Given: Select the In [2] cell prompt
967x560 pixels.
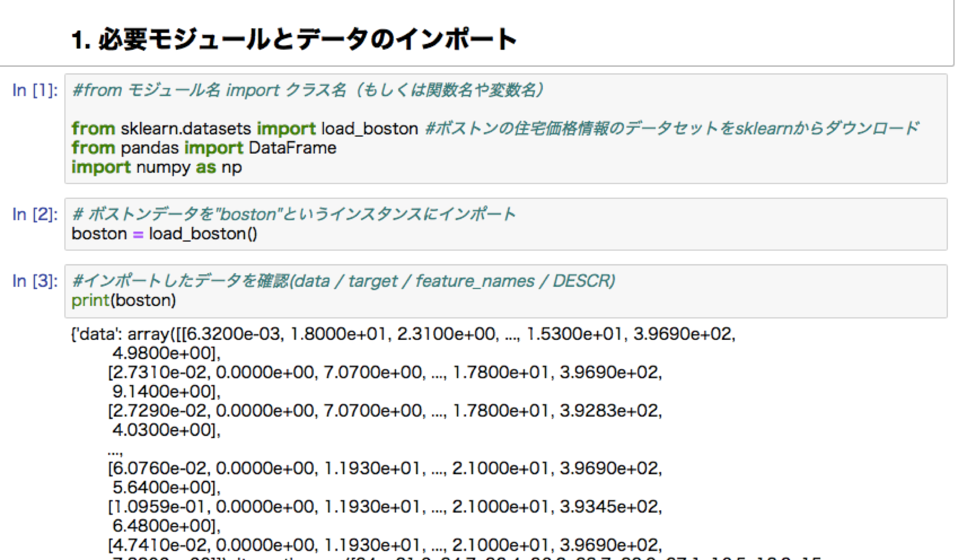Looking at the screenshot, I should 35,214.
